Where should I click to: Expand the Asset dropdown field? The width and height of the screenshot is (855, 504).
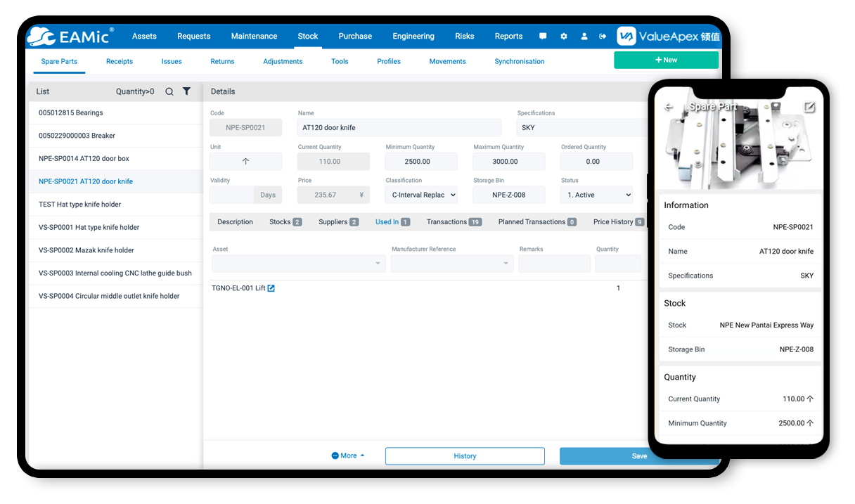click(299, 264)
